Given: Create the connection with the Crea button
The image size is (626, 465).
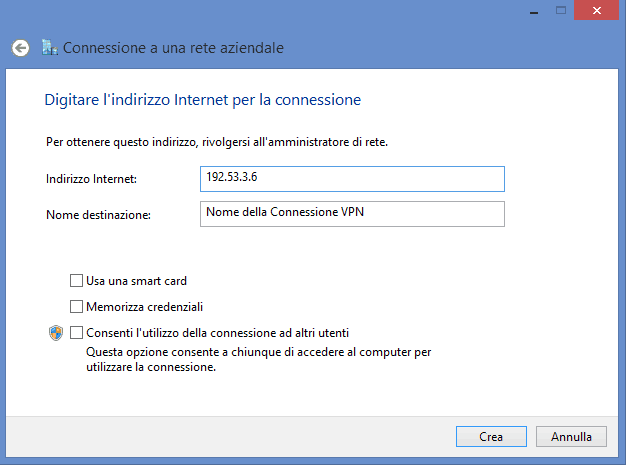Looking at the screenshot, I should tap(491, 437).
